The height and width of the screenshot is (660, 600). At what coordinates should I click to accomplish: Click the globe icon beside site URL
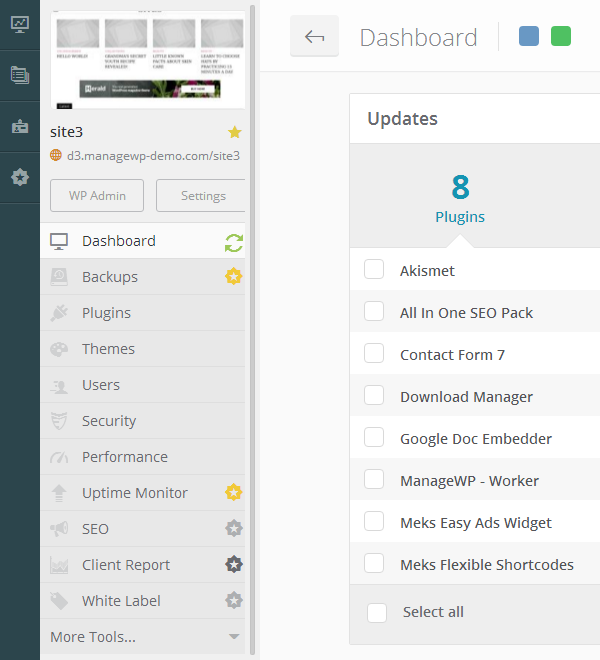56,155
